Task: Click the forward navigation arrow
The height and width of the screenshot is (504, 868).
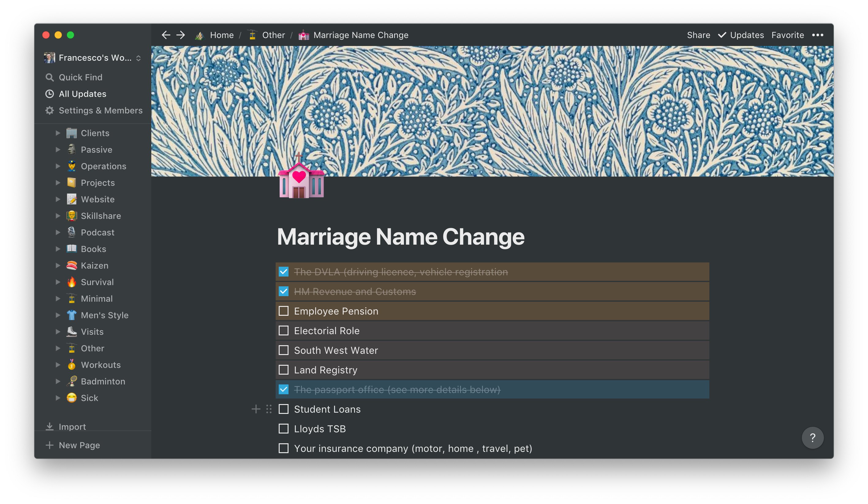Action: click(x=181, y=35)
